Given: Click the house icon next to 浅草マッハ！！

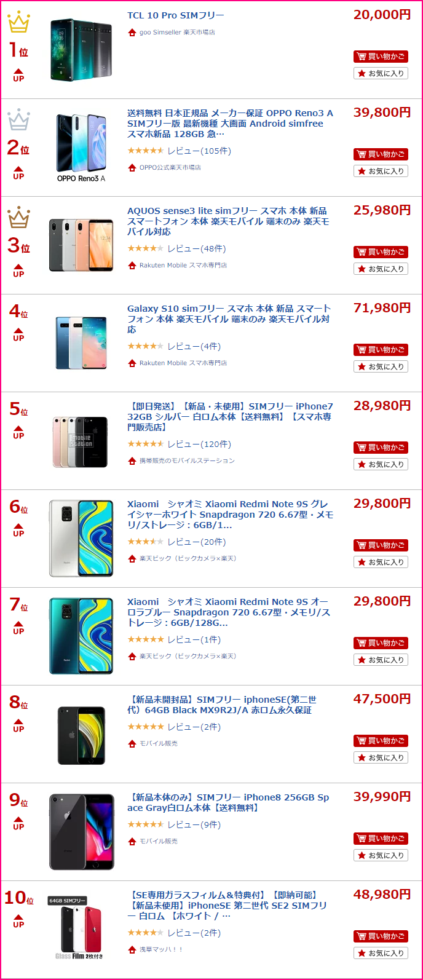Looking at the screenshot, I should 132,950.
